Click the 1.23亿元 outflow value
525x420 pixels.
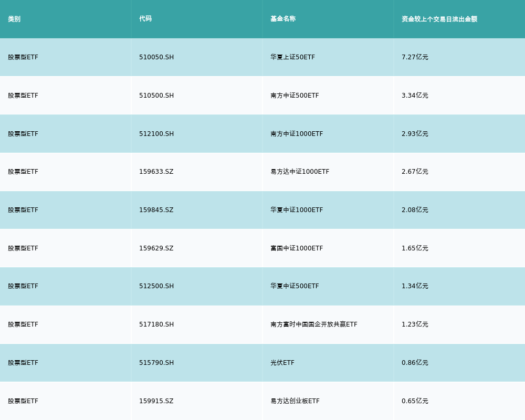[415, 324]
